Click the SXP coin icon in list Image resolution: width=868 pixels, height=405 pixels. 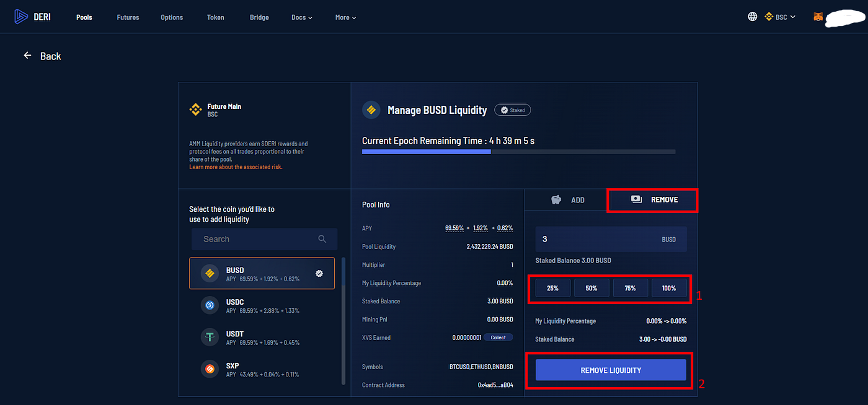210,369
